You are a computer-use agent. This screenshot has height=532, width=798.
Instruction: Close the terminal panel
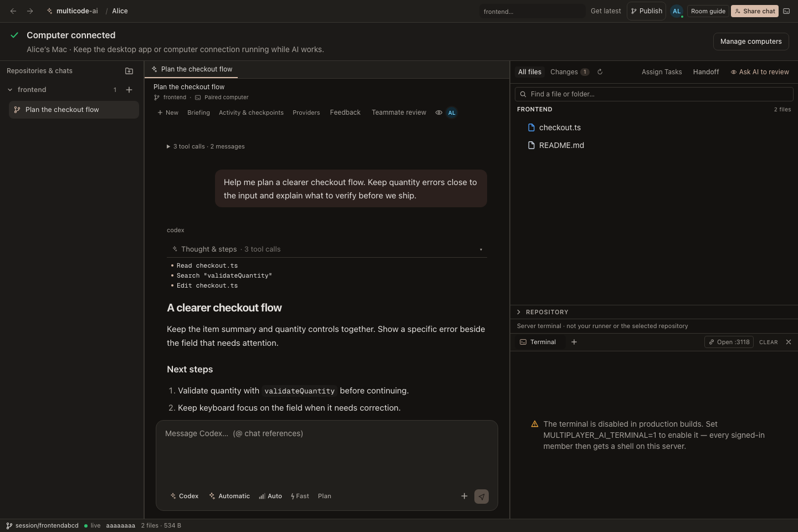click(x=789, y=342)
